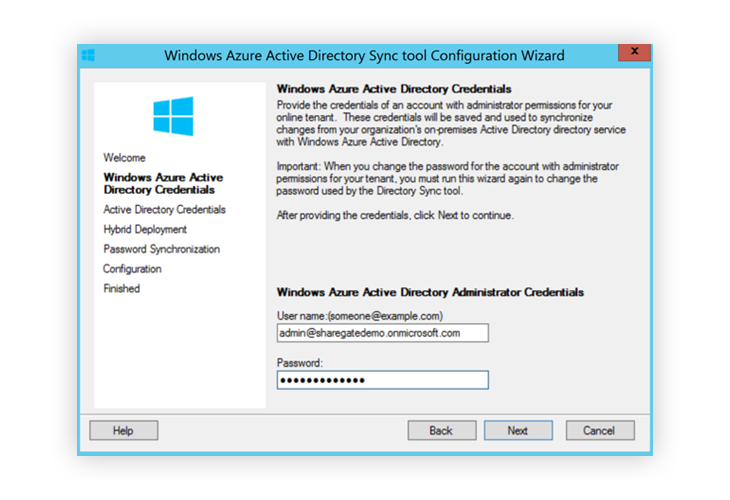Go back with the Back button
Viewport: 730px width, 500px height.
coord(442,431)
